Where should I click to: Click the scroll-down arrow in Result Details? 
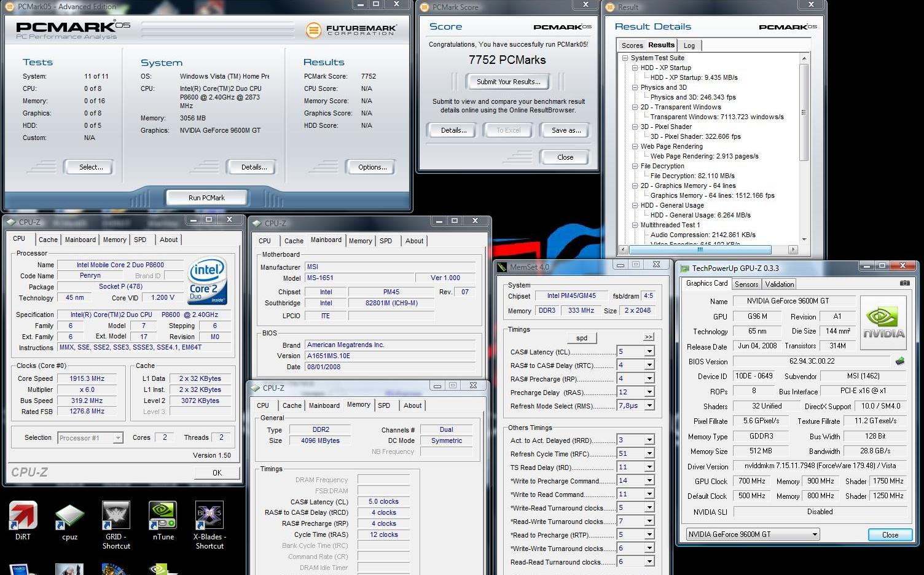click(x=804, y=240)
